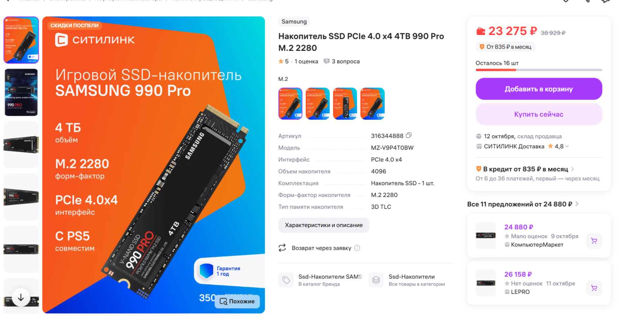Viewport: 644px width, 323px height.
Task: Click the remaining stock progress bar
Action: [539, 70]
